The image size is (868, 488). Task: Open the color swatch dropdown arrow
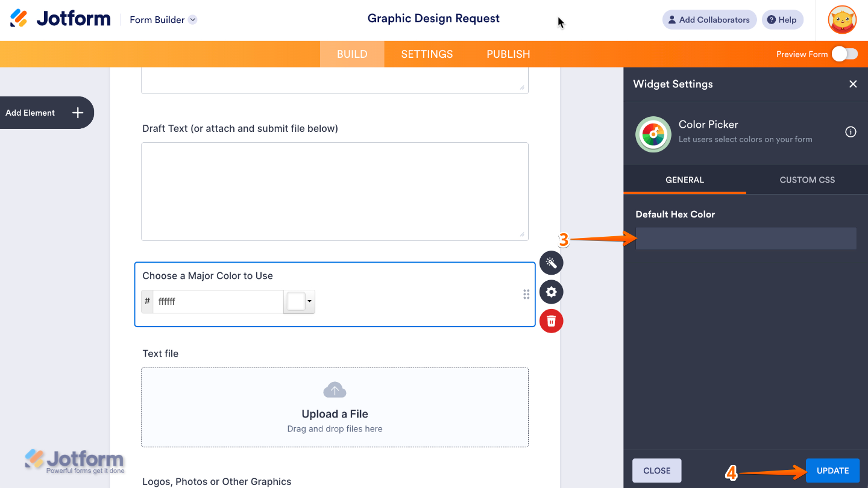pos(310,301)
